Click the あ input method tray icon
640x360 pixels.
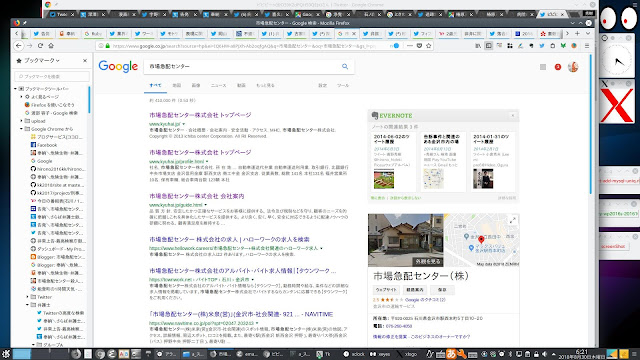coord(451,354)
